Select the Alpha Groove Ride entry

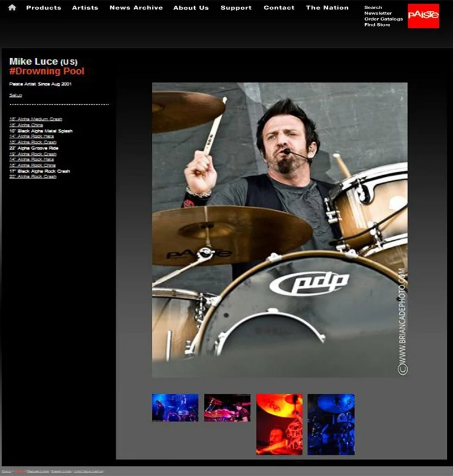point(33,148)
